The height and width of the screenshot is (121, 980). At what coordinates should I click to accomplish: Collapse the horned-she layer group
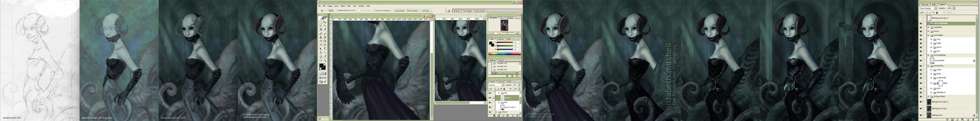point(929,66)
